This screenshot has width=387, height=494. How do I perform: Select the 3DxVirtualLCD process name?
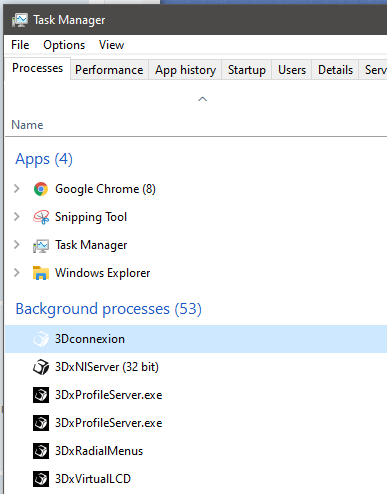[93, 479]
